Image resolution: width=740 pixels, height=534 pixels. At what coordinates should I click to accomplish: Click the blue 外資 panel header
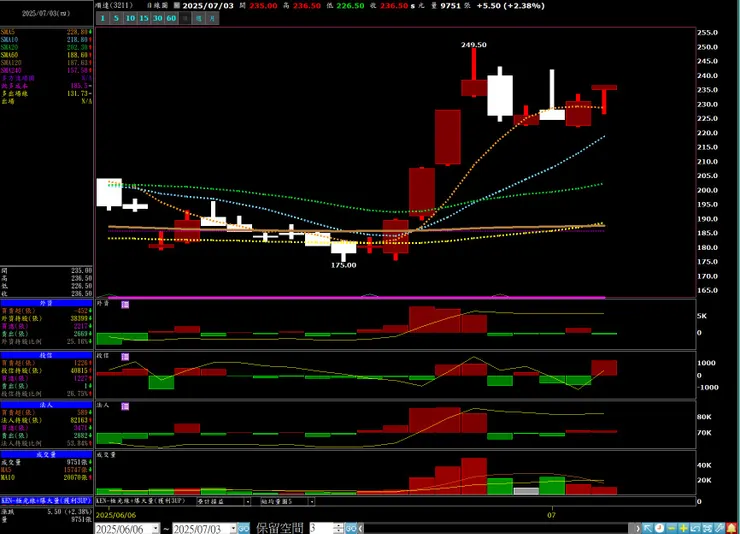tap(46, 303)
